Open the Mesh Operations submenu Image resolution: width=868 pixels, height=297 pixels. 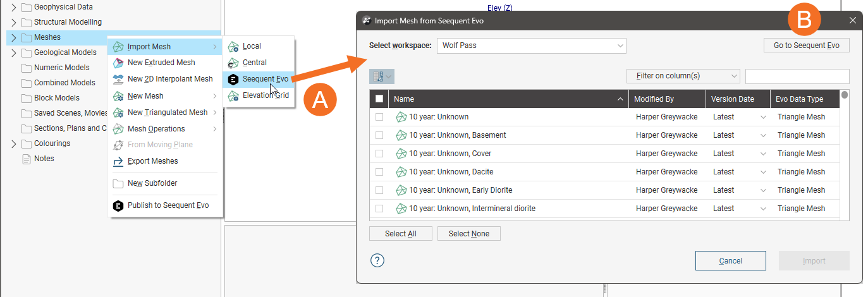click(165, 129)
